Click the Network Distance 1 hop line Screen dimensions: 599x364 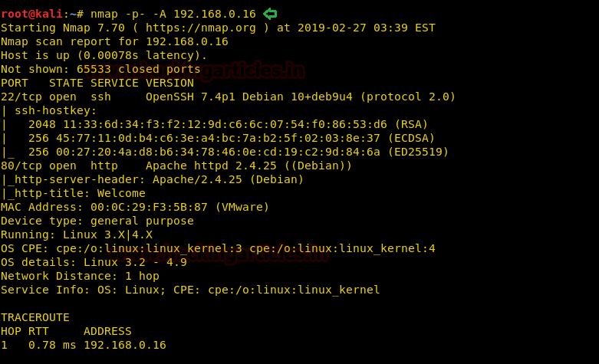coord(80,276)
